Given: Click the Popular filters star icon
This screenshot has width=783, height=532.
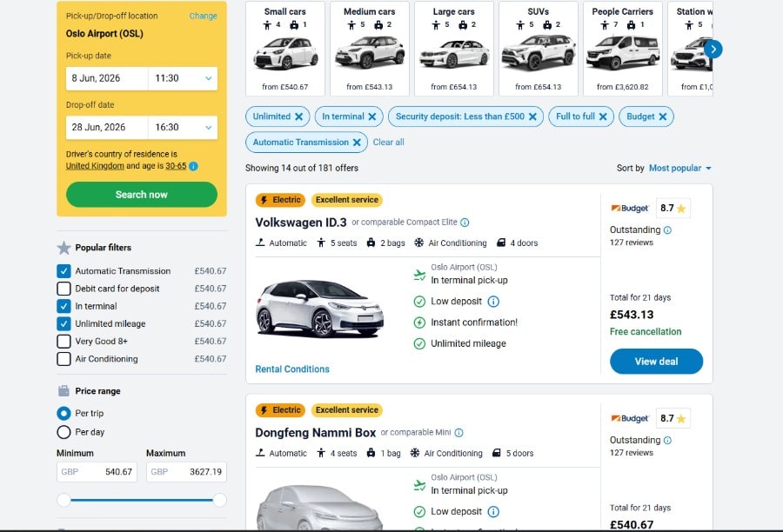Looking at the screenshot, I should click(x=64, y=248).
